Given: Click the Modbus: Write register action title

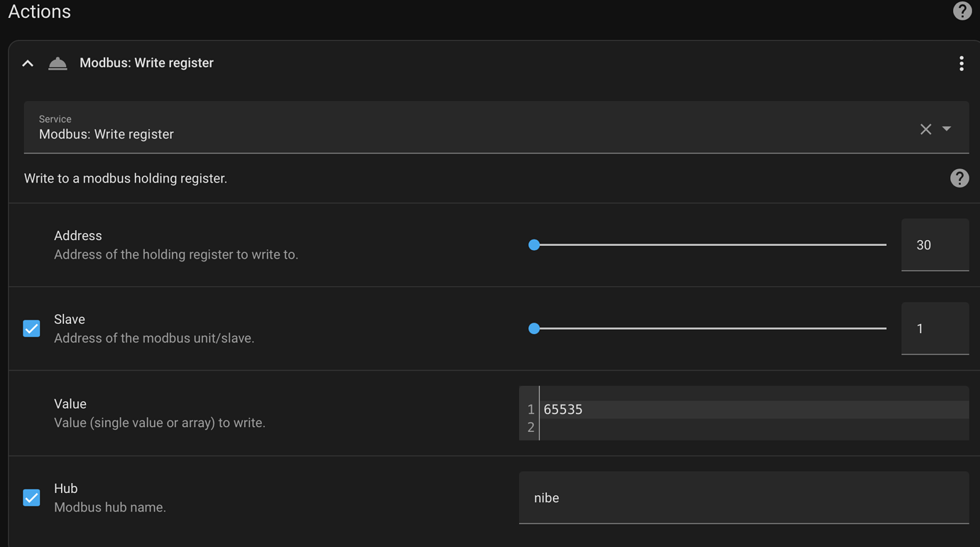Looking at the screenshot, I should tap(146, 63).
